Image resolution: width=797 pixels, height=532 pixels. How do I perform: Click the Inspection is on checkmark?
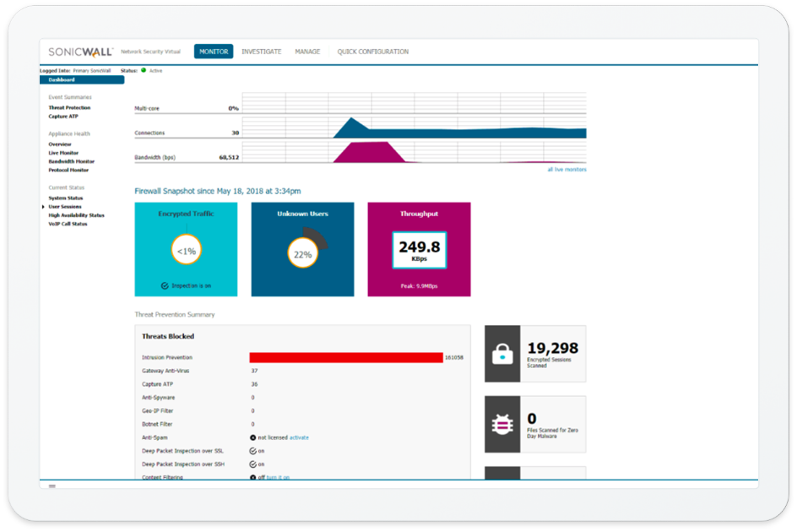pyautogui.click(x=165, y=286)
